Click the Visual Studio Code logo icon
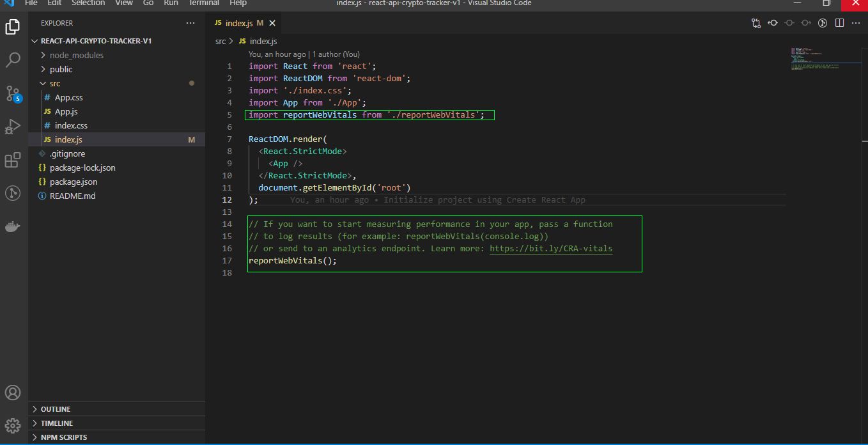The width and height of the screenshot is (868, 445). (8, 3)
